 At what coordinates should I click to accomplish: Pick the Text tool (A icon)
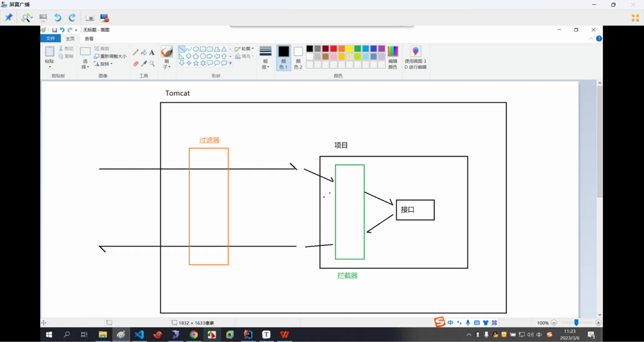coord(152,53)
